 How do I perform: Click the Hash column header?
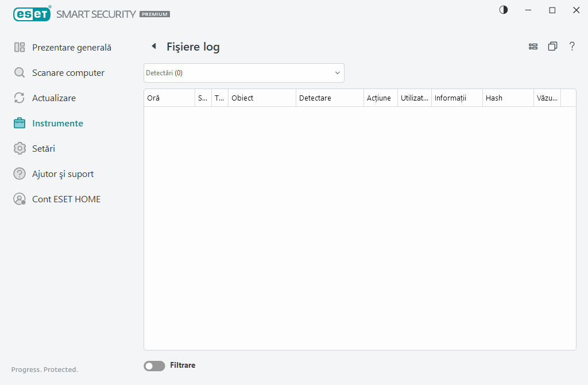508,98
